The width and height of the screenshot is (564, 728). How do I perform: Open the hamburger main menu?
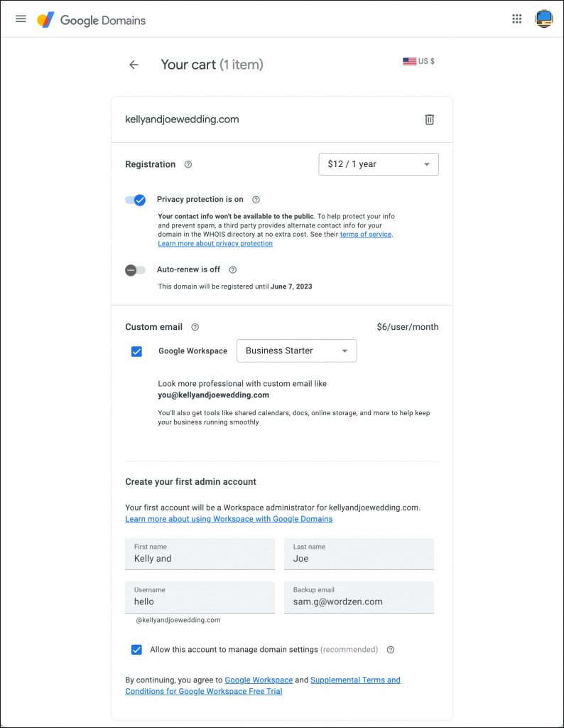[x=21, y=19]
